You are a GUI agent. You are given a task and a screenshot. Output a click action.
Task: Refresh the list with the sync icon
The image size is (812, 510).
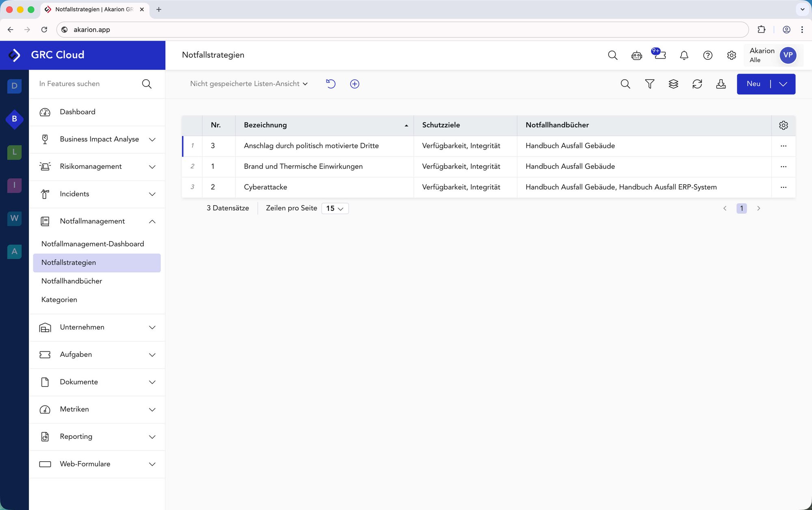click(x=697, y=84)
